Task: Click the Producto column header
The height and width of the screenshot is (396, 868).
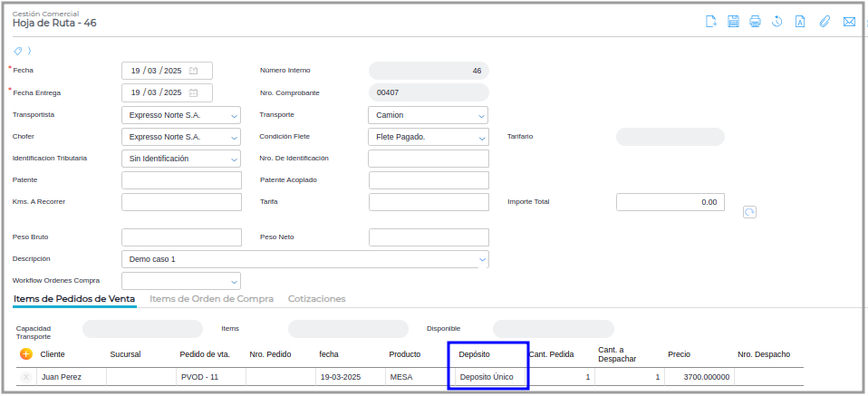Action: point(405,354)
